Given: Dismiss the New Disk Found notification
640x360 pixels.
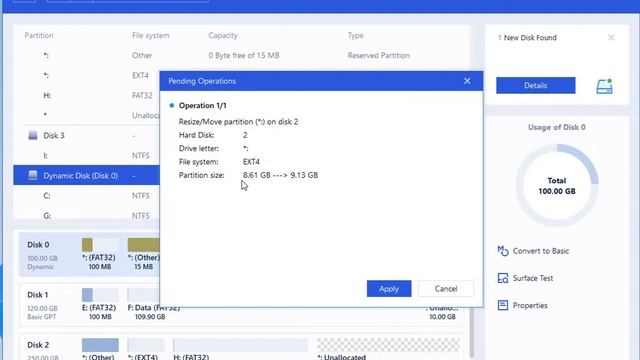Looking at the screenshot, I should click(x=611, y=38).
